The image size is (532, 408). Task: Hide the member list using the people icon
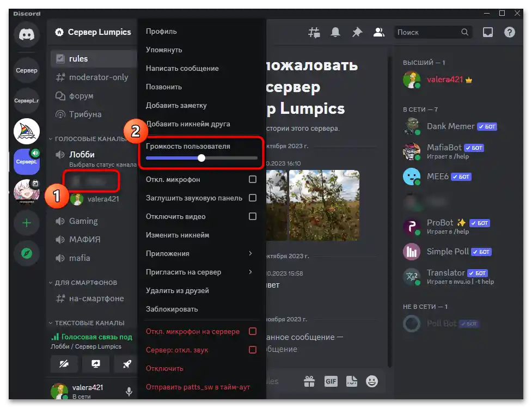coord(379,32)
